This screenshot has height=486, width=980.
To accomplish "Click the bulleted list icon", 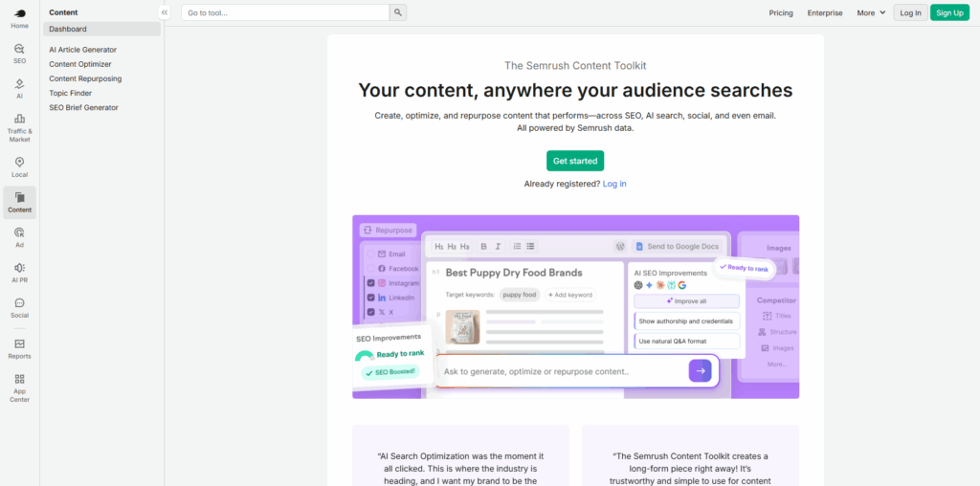I will coord(530,246).
